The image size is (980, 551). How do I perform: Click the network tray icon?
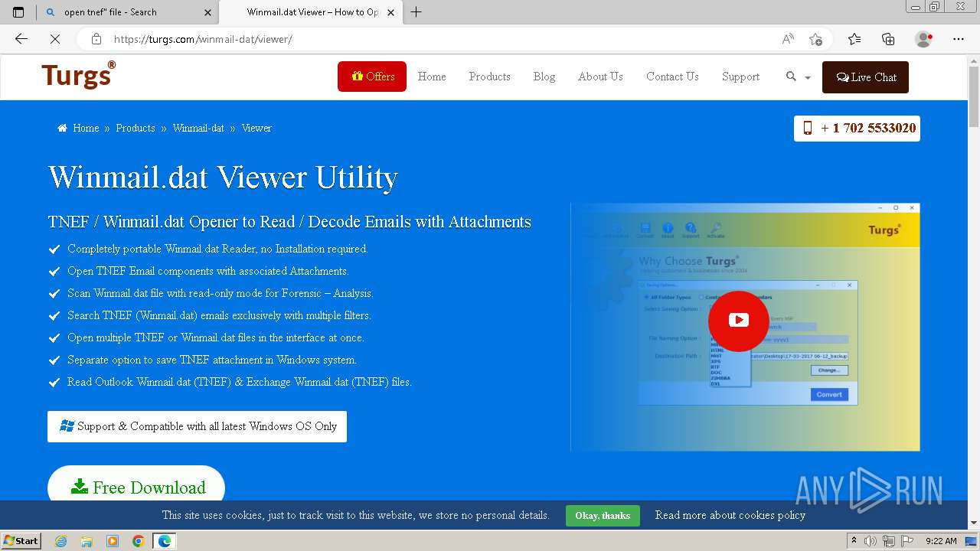[889, 541]
